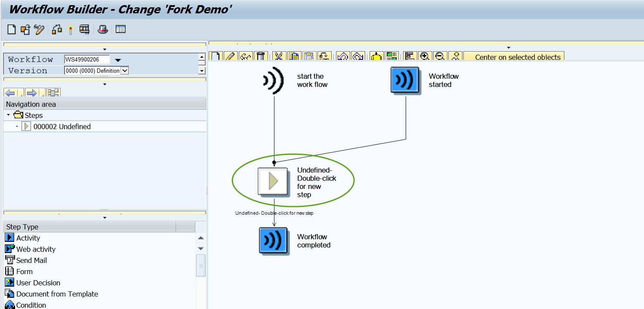Select the Condition step type
The width and height of the screenshot is (644, 309).
pos(32,305)
